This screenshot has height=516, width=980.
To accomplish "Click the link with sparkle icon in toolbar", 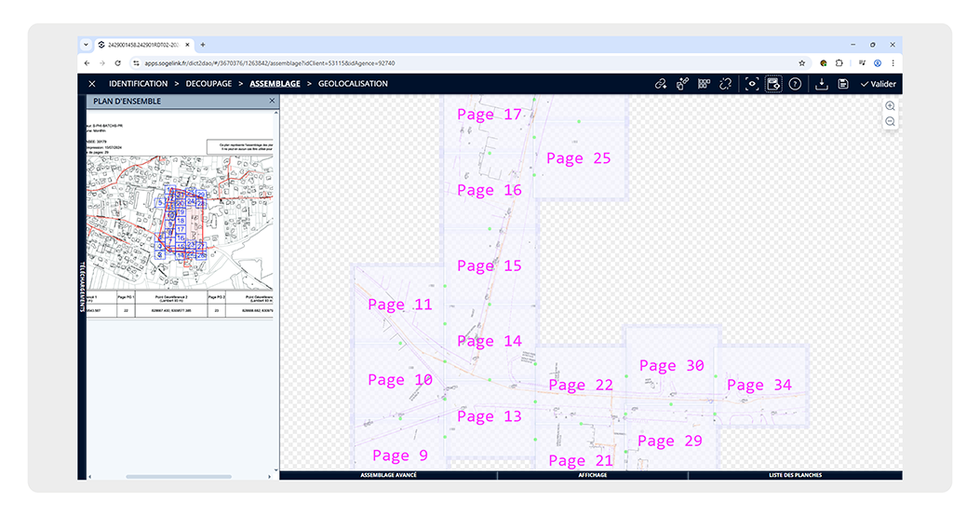I will [660, 84].
